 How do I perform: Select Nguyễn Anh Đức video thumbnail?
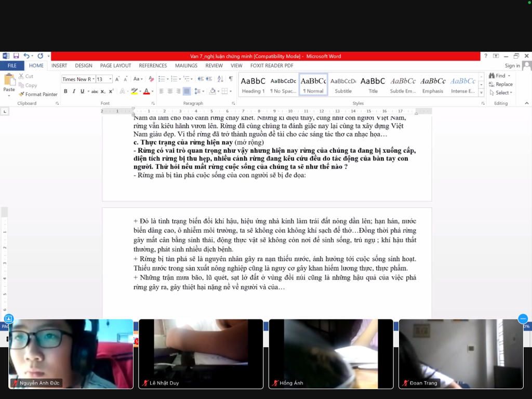pos(71,354)
